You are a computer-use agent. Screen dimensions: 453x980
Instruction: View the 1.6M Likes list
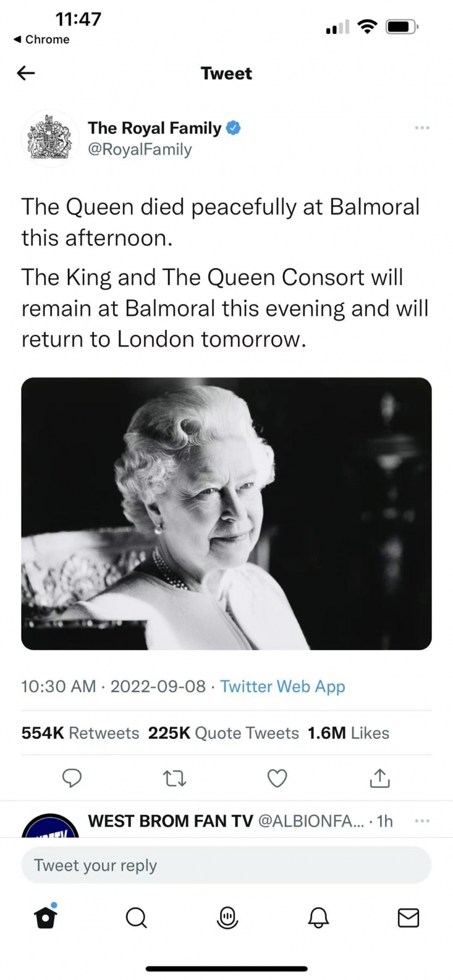348,733
